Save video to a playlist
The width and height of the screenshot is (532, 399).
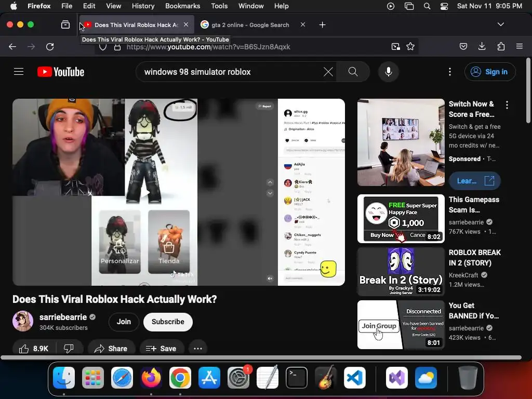(161, 349)
